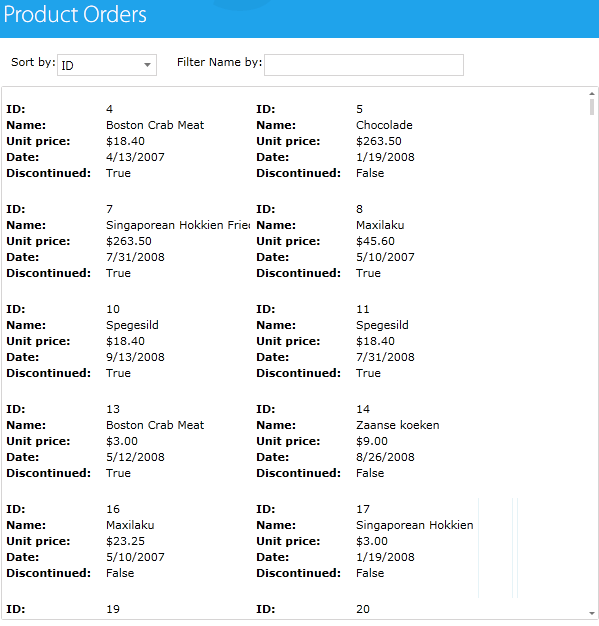Click the Product Orders header title

pos(75,15)
